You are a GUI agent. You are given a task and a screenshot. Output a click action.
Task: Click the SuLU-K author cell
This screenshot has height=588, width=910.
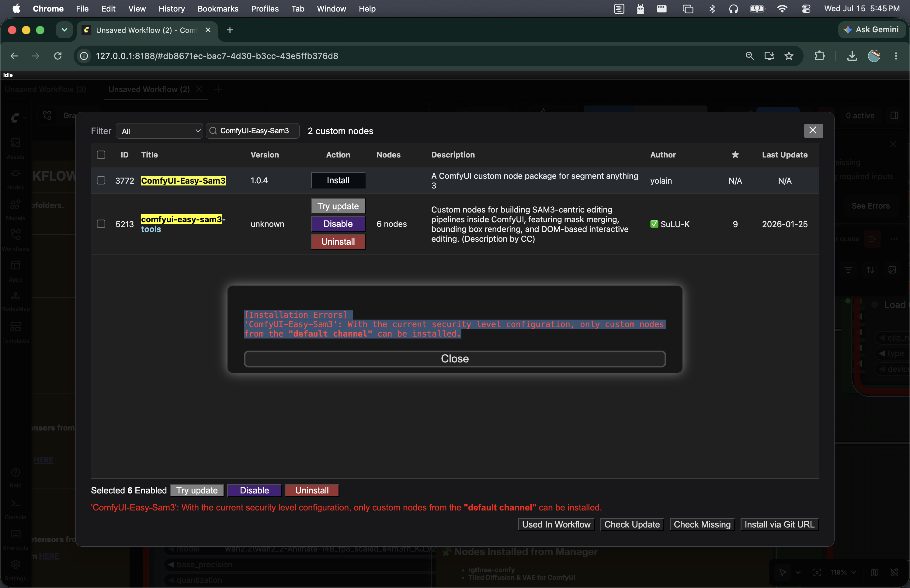(670, 224)
